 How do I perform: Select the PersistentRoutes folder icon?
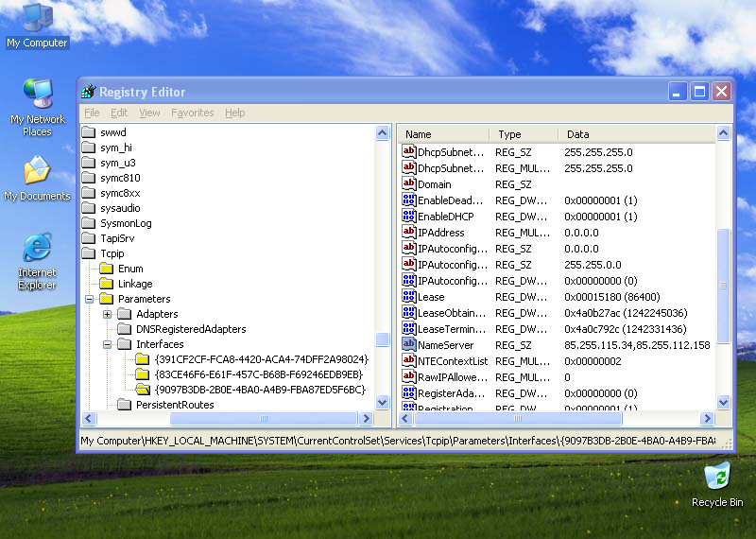pos(125,405)
